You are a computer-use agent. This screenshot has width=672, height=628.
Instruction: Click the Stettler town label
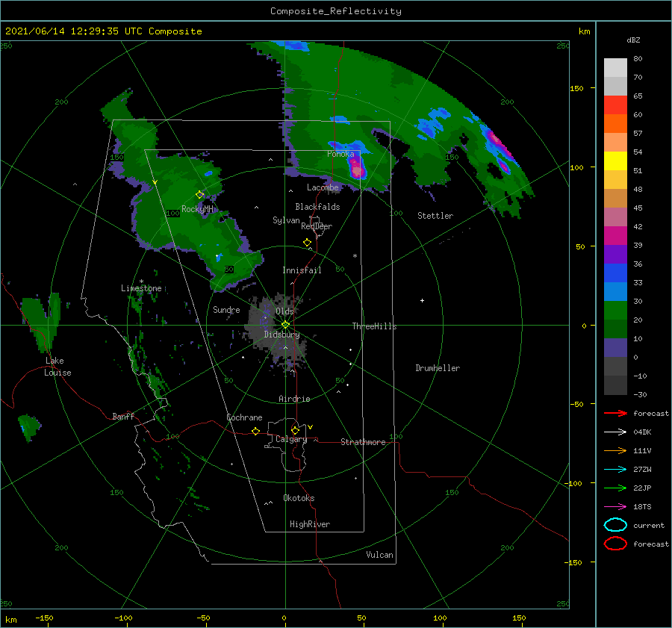coord(435,216)
